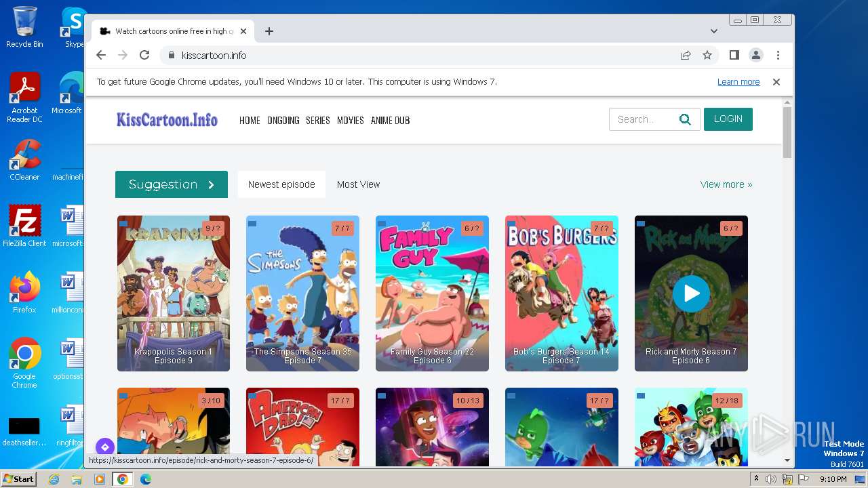Screen dimensions: 868x488
Task: Open MOVIES menu item
Action: point(351,121)
